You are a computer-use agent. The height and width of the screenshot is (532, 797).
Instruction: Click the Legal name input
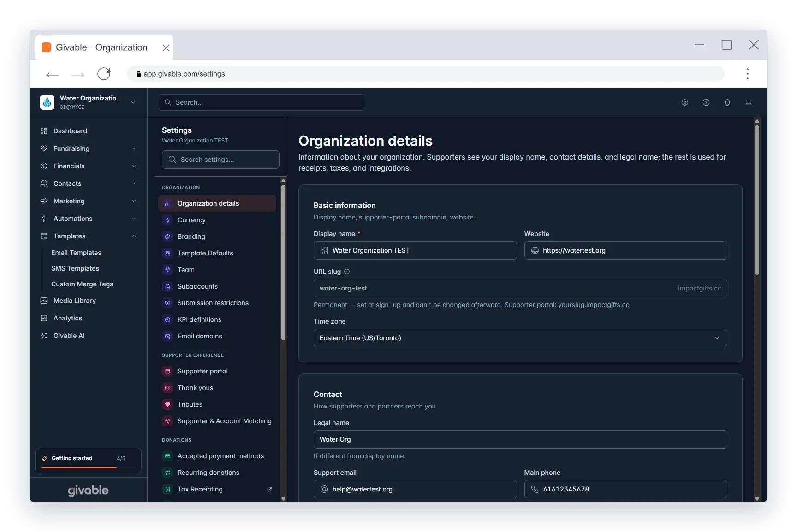click(x=520, y=439)
